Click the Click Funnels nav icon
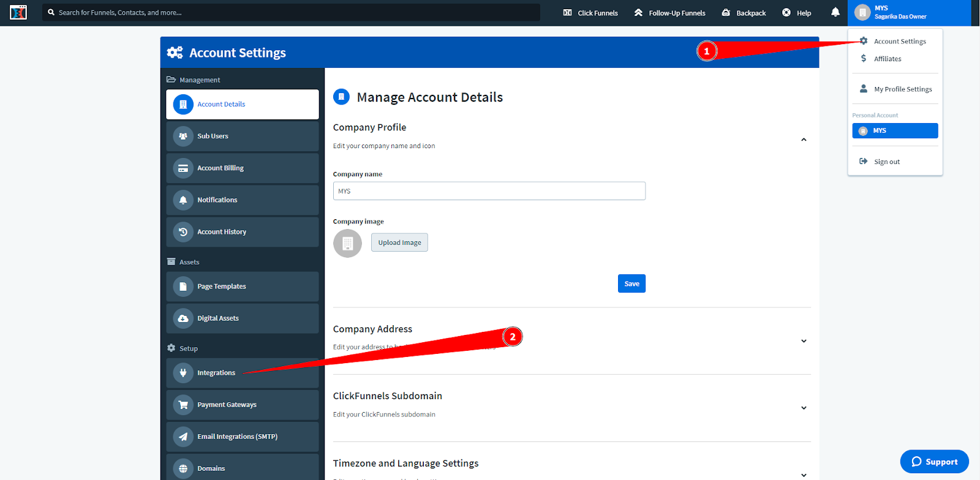The height and width of the screenshot is (480, 980). pyautogui.click(x=568, y=13)
